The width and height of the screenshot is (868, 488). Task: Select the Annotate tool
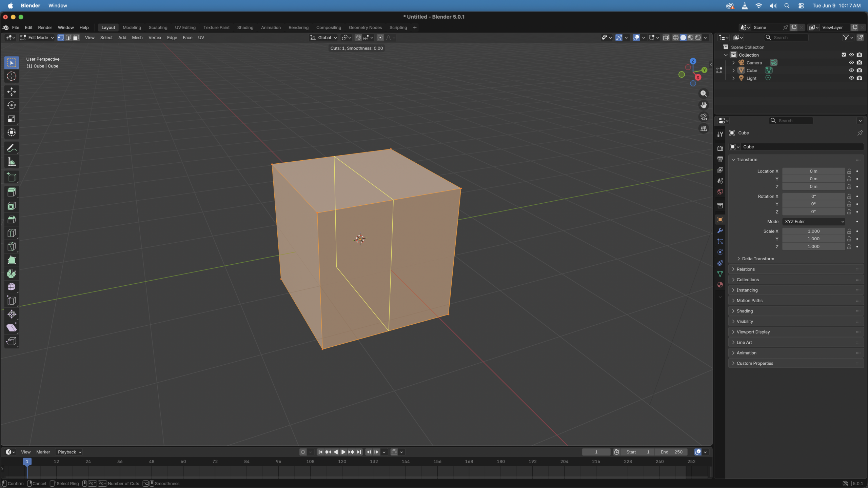pyautogui.click(x=12, y=148)
